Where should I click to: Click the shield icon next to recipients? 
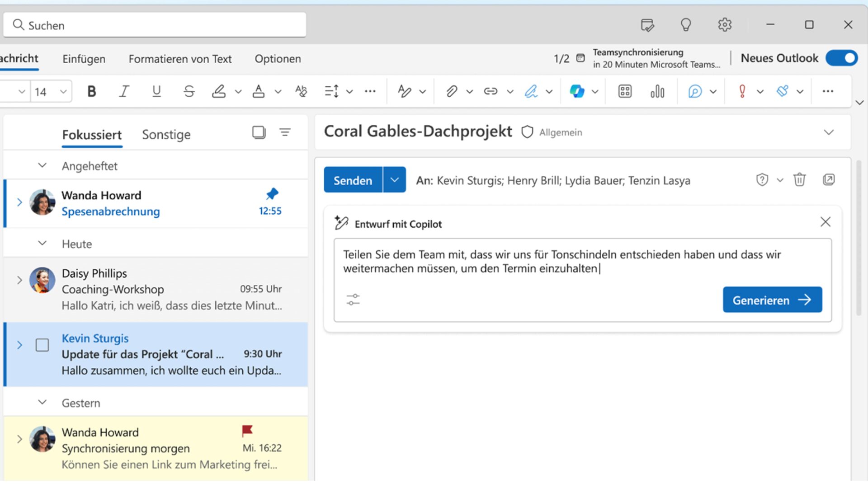(x=762, y=180)
